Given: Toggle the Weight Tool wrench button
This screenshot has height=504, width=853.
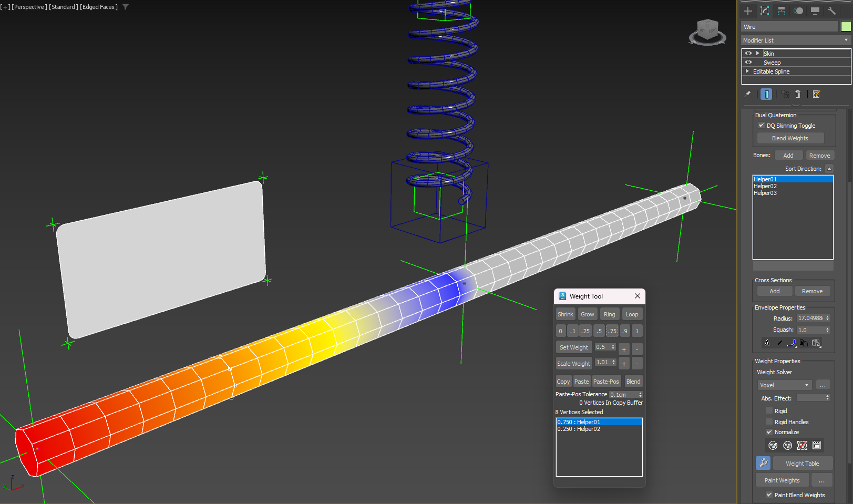Looking at the screenshot, I should (x=763, y=463).
